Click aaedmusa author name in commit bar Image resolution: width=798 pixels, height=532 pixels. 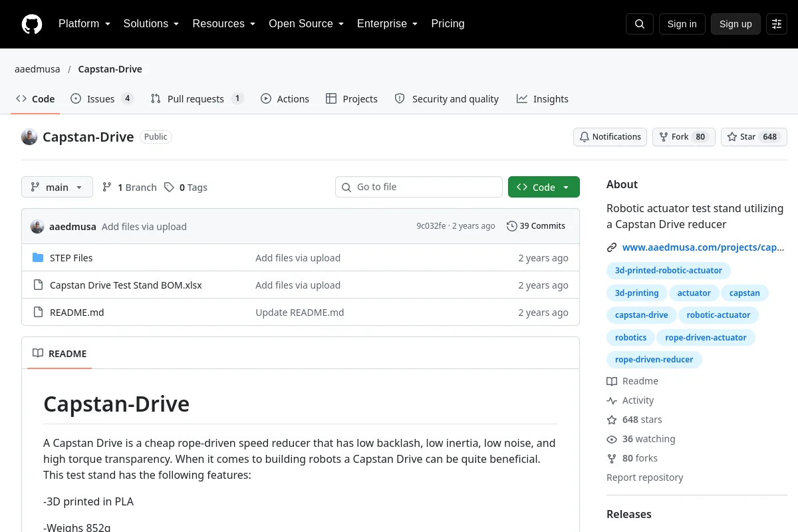(72, 226)
